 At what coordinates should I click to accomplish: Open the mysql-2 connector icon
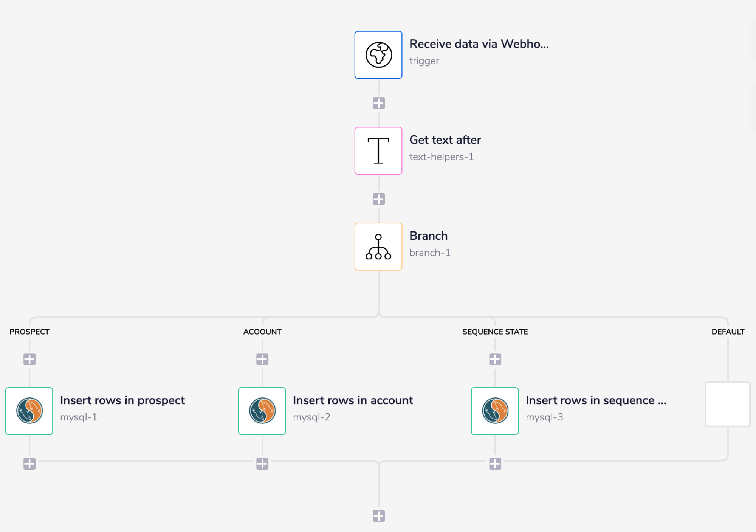[x=262, y=411]
